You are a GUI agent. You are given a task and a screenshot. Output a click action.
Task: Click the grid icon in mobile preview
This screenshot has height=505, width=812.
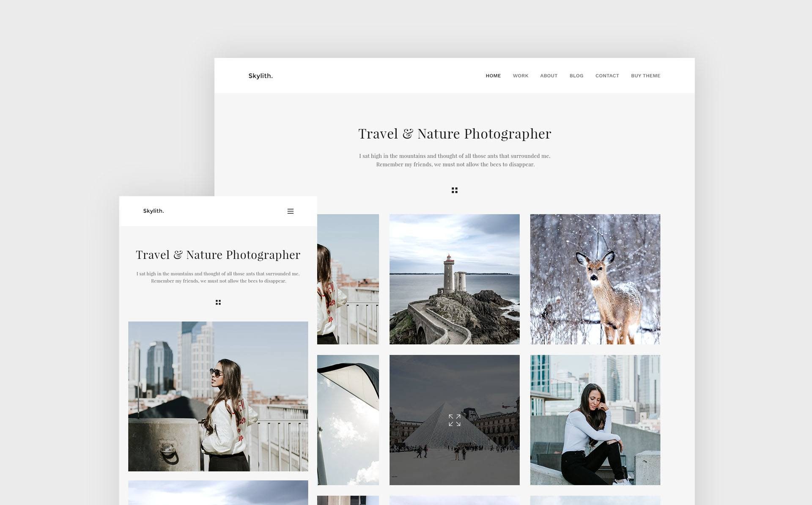tap(218, 302)
